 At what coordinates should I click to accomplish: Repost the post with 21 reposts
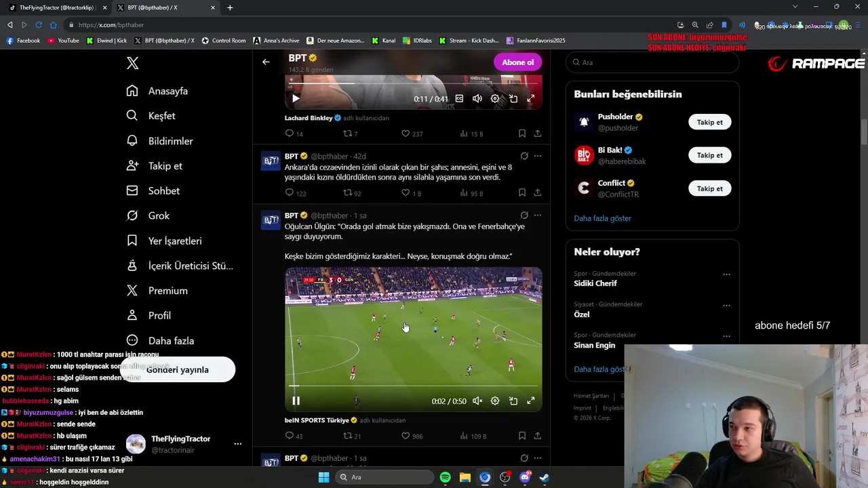352,436
